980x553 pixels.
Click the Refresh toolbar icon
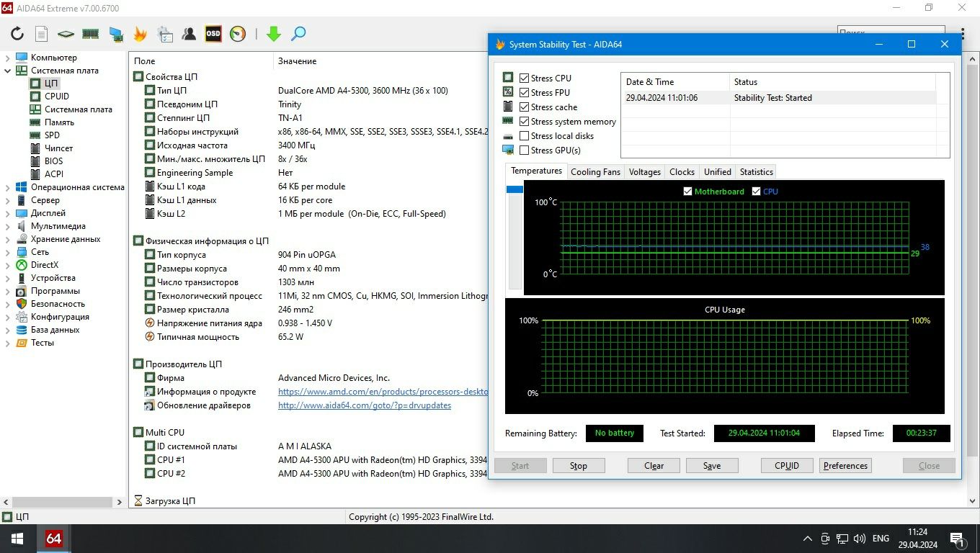17,34
